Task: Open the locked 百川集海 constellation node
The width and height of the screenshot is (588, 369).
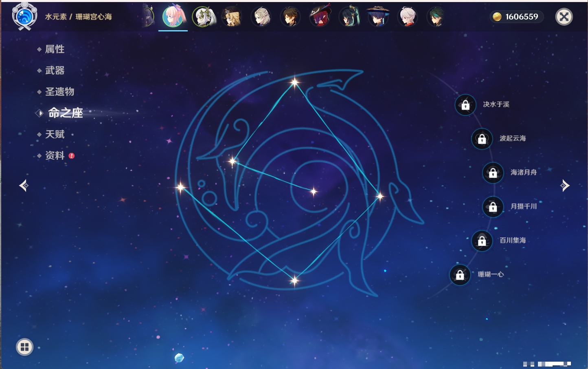Action: [x=482, y=241]
